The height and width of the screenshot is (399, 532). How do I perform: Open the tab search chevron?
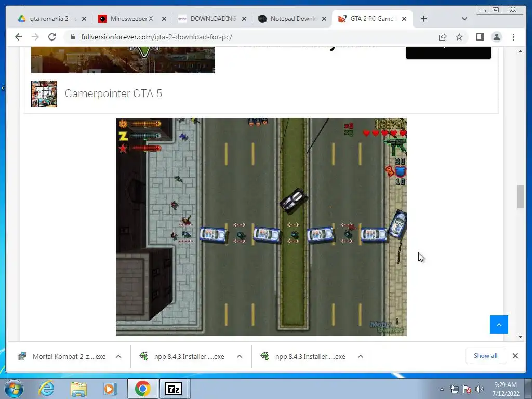click(464, 19)
